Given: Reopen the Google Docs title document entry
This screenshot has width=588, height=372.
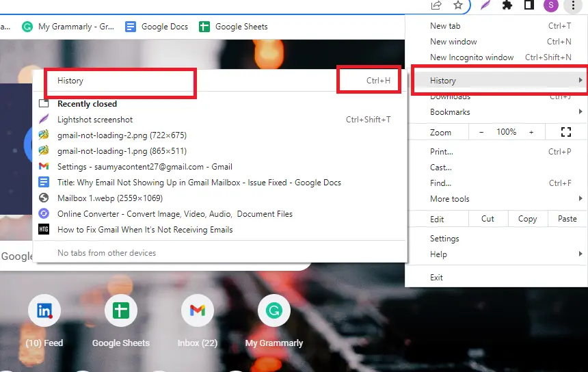Looking at the screenshot, I should [x=220, y=183].
